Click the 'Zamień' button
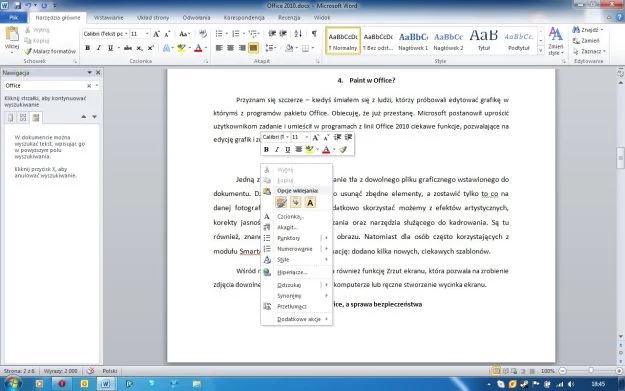This screenshot has height=391, width=625. click(586, 41)
